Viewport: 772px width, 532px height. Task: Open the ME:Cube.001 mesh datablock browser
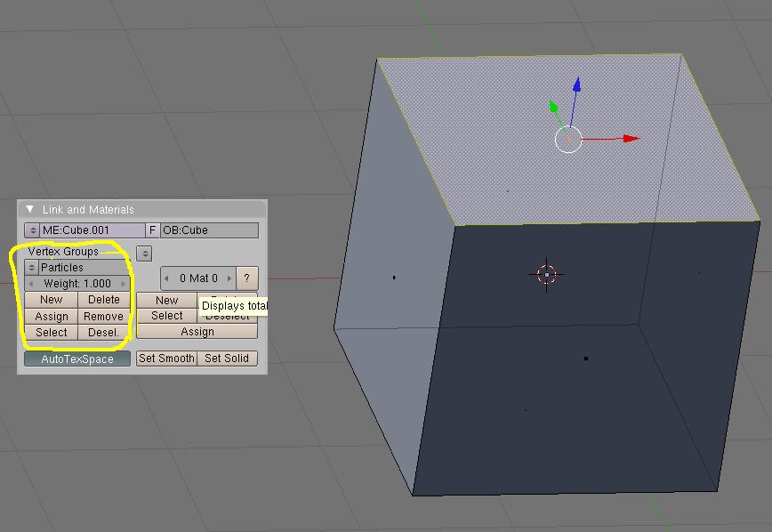(33, 230)
